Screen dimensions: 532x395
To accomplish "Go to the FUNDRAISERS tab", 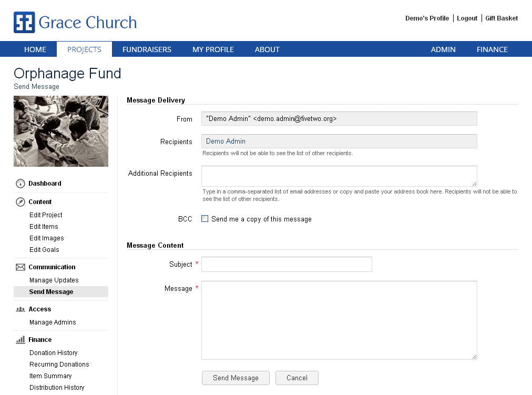I will click(x=147, y=49).
